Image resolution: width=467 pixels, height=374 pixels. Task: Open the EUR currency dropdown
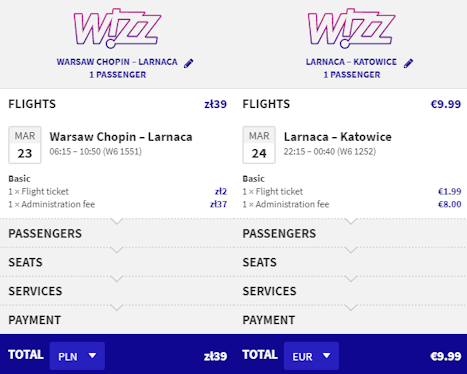tap(311, 356)
